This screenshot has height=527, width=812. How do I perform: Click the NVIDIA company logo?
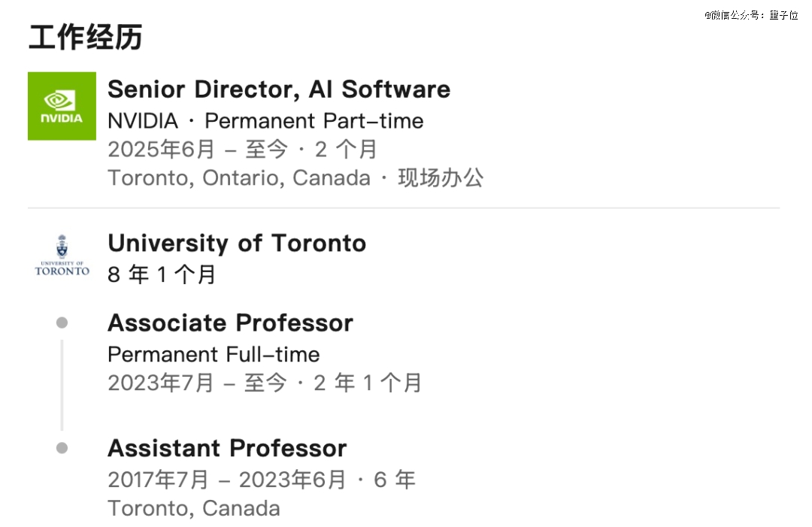[62, 106]
